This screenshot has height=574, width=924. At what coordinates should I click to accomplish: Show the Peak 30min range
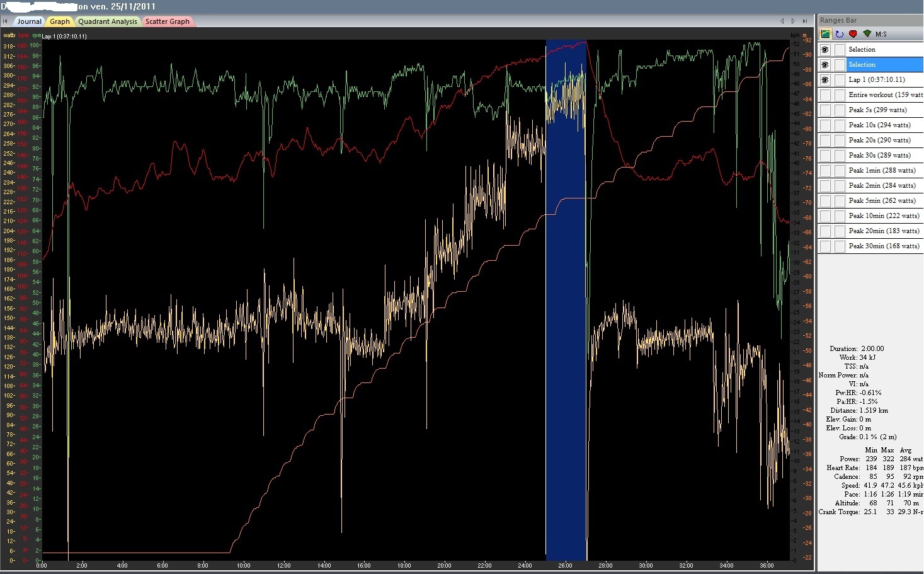click(x=824, y=246)
